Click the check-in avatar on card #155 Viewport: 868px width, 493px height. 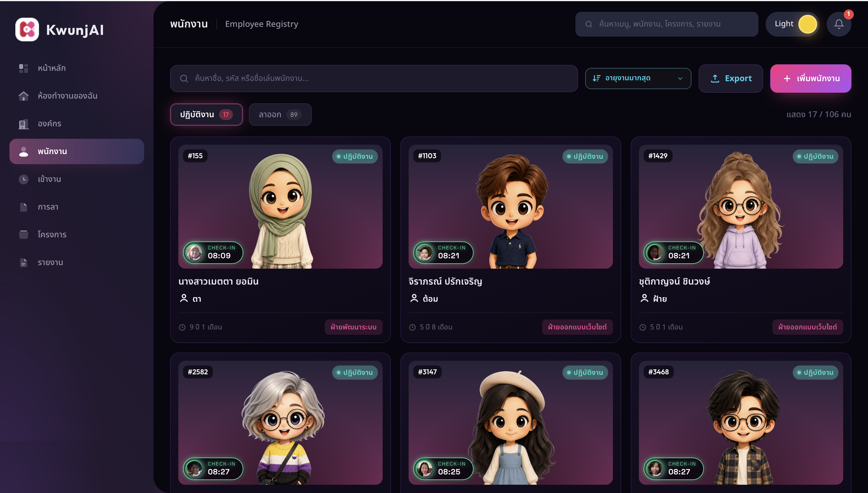pos(195,253)
